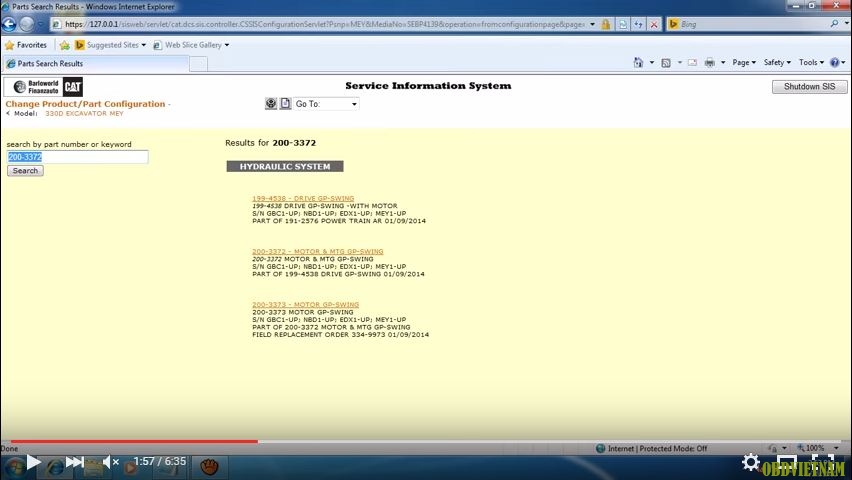
Task: Click the IE Home toolbar icon
Action: click(x=638, y=63)
